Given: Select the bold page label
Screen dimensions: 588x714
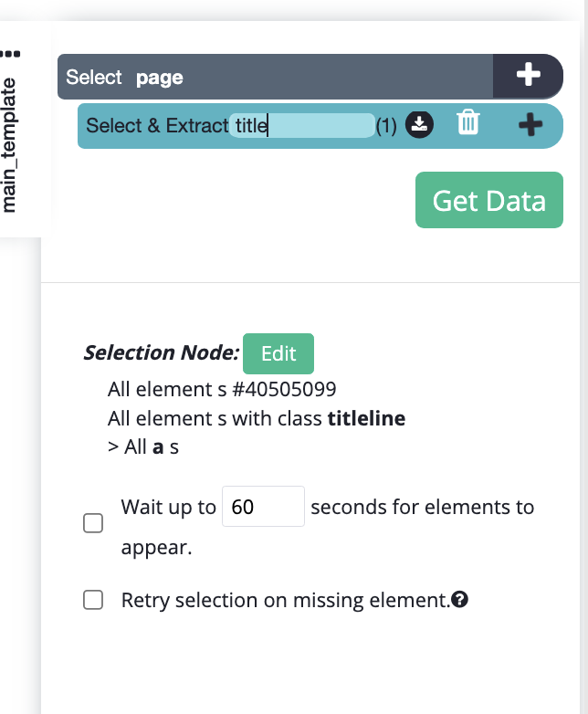Looking at the screenshot, I should click(160, 78).
